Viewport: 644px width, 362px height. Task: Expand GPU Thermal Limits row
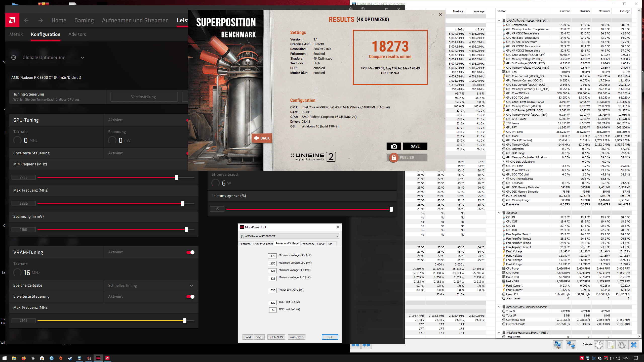[x=503, y=179]
